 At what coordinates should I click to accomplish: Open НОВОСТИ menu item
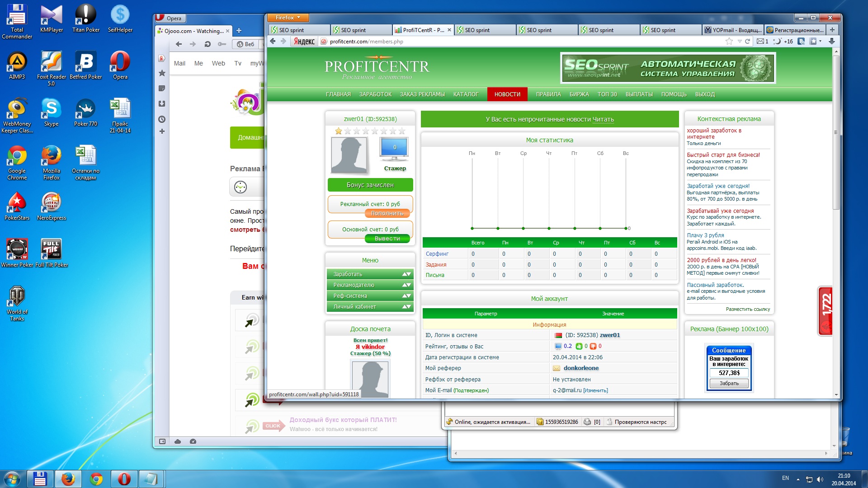[x=507, y=94]
